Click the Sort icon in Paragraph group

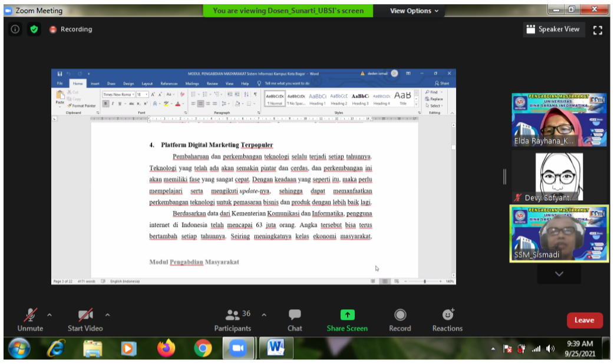pos(246,94)
